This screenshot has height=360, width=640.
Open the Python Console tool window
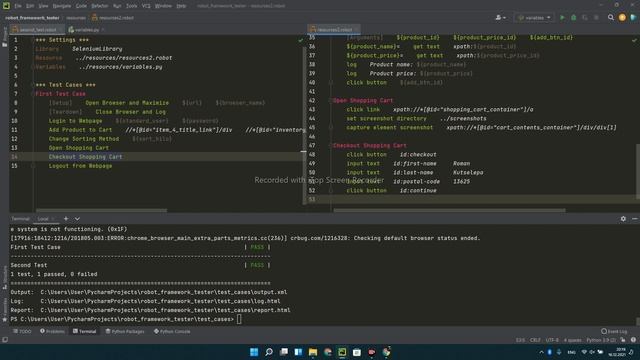point(172,331)
